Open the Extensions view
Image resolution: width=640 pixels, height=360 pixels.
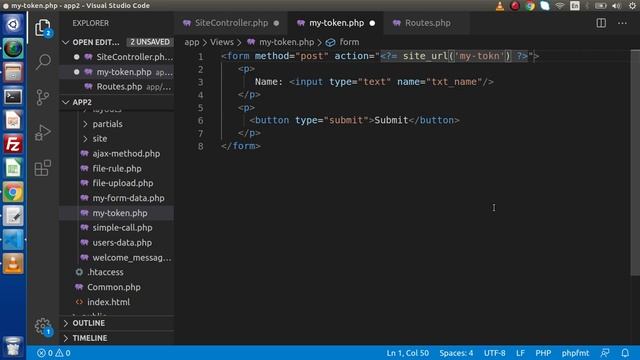(x=42, y=168)
